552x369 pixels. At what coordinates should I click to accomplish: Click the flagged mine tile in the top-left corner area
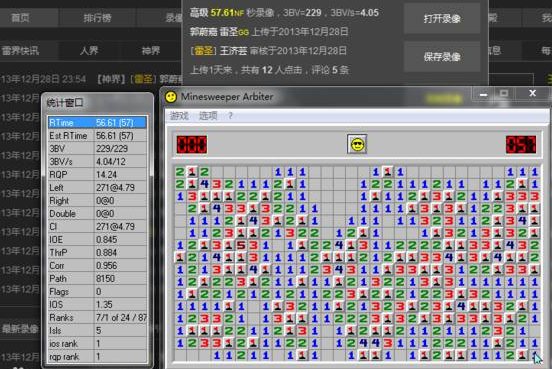click(x=192, y=172)
